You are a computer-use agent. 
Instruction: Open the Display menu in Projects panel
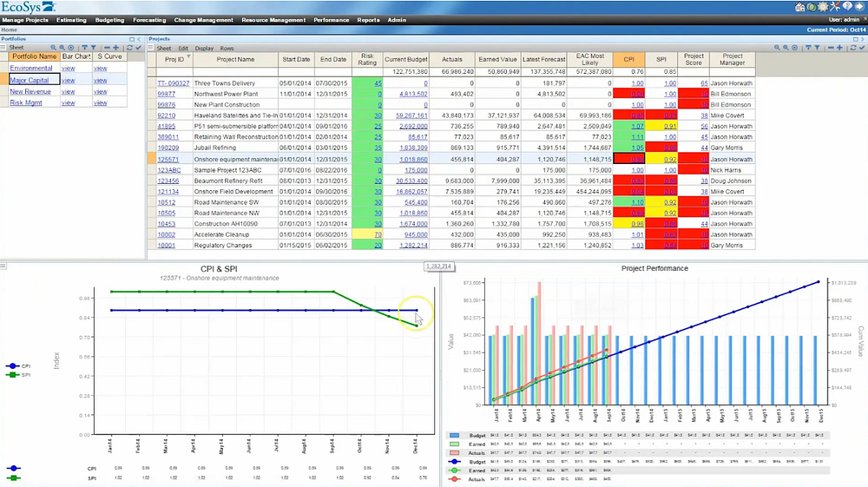(x=204, y=49)
